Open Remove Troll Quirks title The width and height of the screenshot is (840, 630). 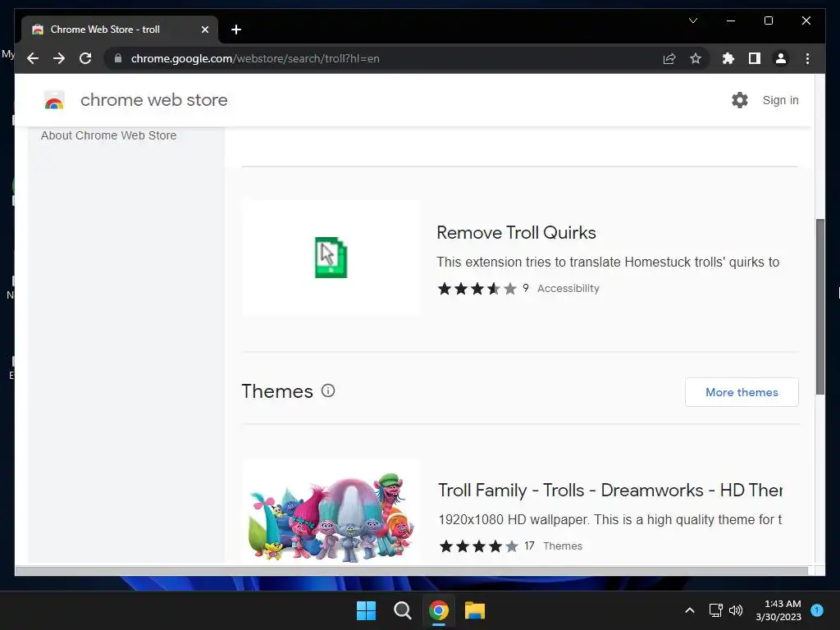[x=517, y=232]
